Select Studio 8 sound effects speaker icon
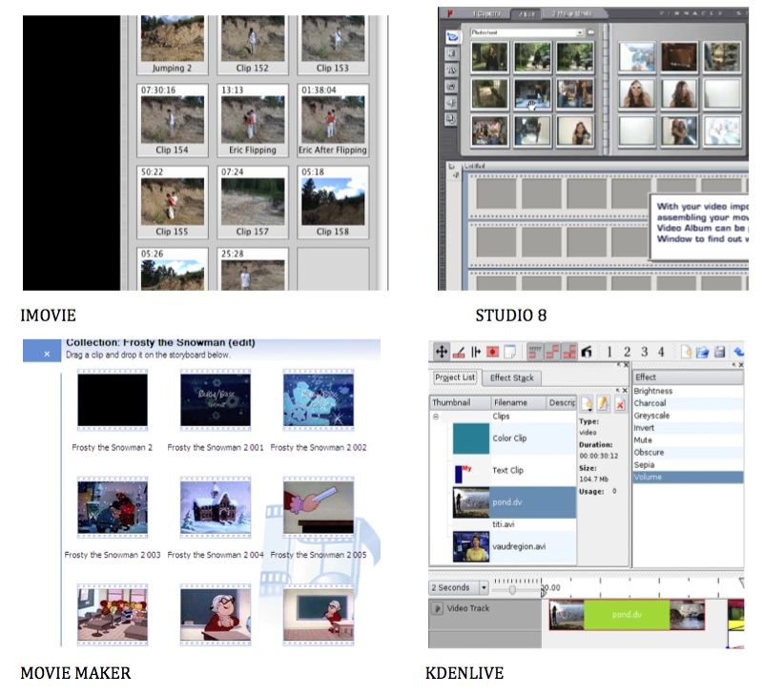The height and width of the screenshot is (695, 784). pyautogui.click(x=451, y=102)
